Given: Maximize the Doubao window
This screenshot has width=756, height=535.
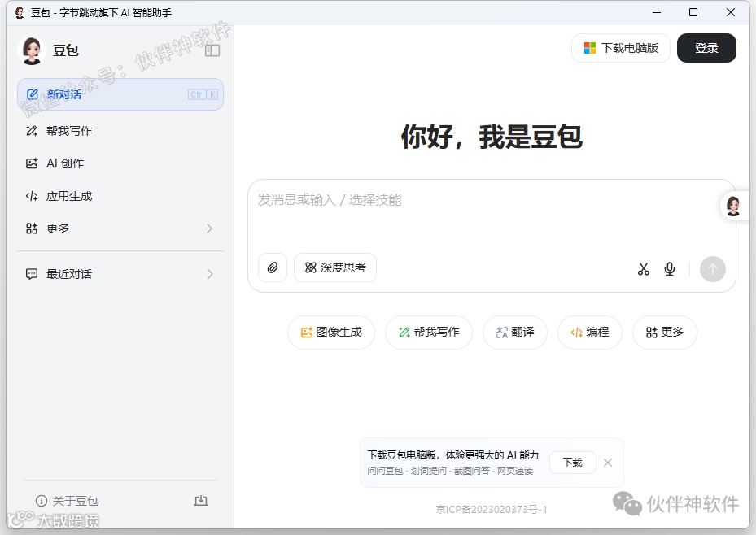Looking at the screenshot, I should click(x=693, y=12).
